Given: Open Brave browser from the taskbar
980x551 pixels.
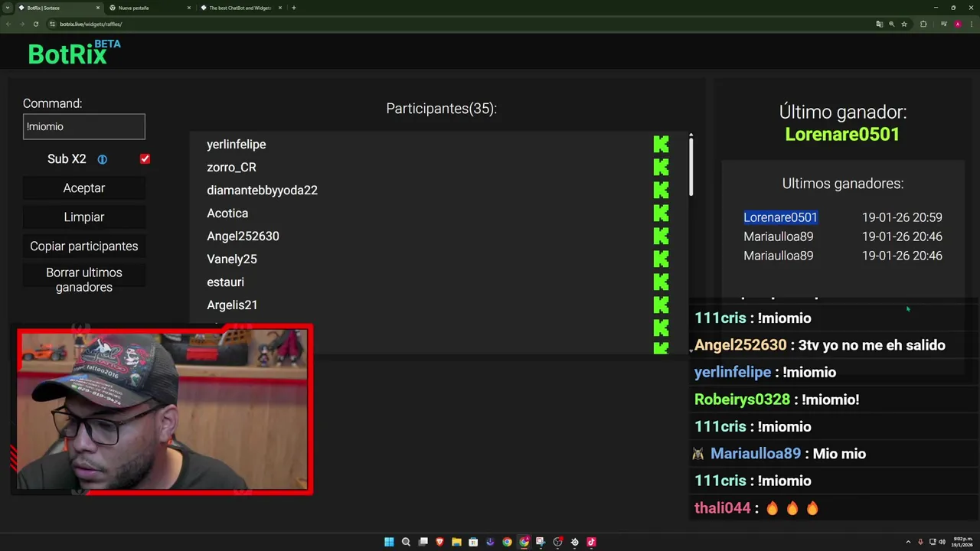Looking at the screenshot, I should 439,542.
